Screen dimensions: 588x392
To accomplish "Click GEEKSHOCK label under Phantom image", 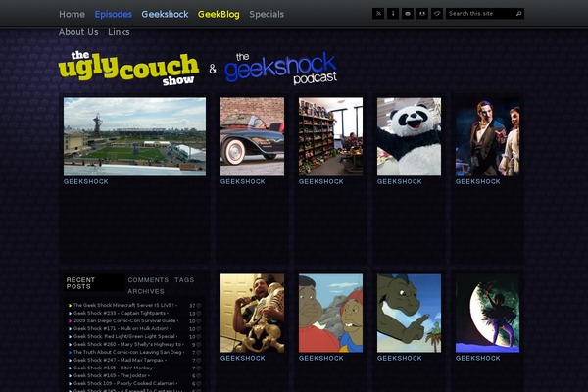I will [x=478, y=182].
